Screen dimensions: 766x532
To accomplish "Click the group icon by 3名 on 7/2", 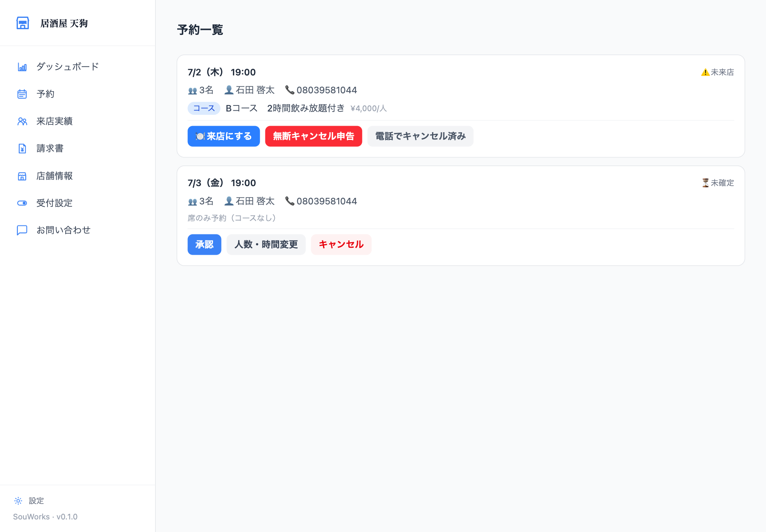I will [193, 90].
